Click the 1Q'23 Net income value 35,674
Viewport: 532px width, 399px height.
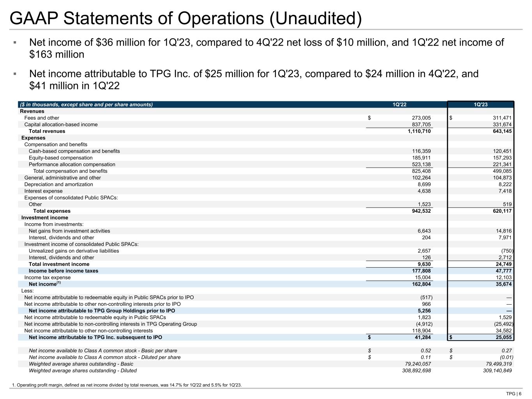(x=501, y=284)
